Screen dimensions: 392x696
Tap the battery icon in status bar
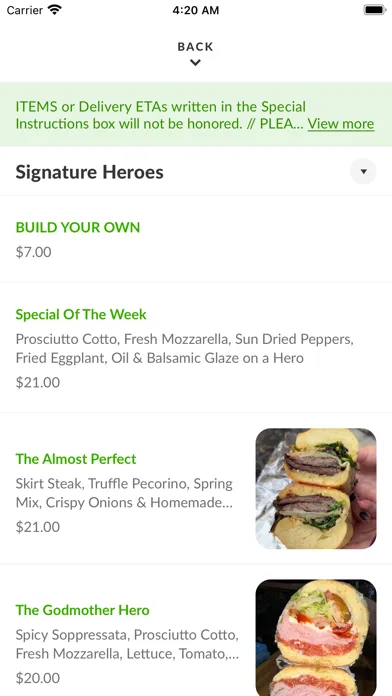[x=375, y=10]
